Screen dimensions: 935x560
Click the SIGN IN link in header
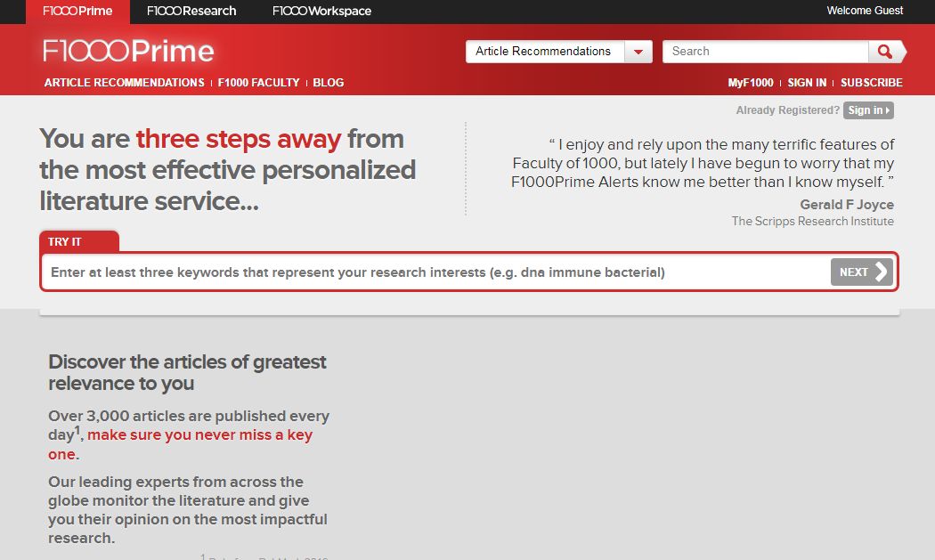coord(807,82)
